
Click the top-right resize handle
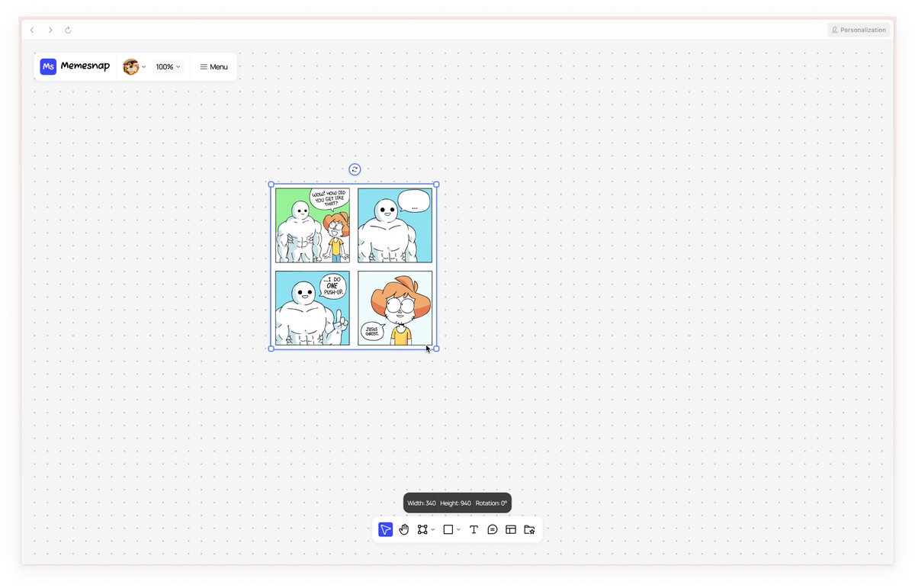[x=436, y=185]
